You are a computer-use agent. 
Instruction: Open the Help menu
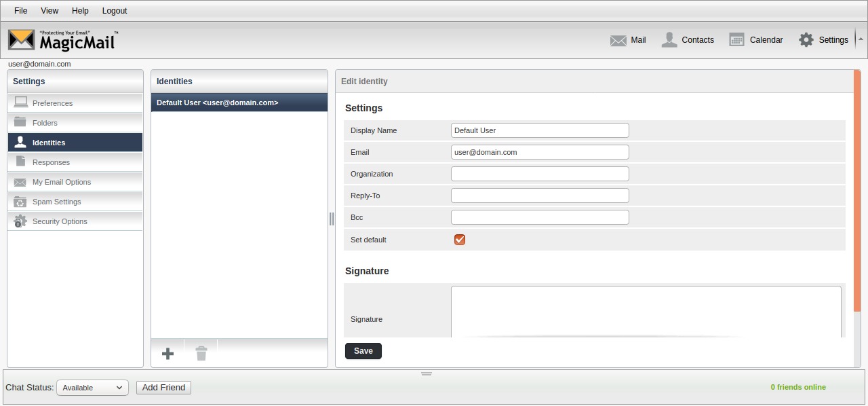point(80,11)
